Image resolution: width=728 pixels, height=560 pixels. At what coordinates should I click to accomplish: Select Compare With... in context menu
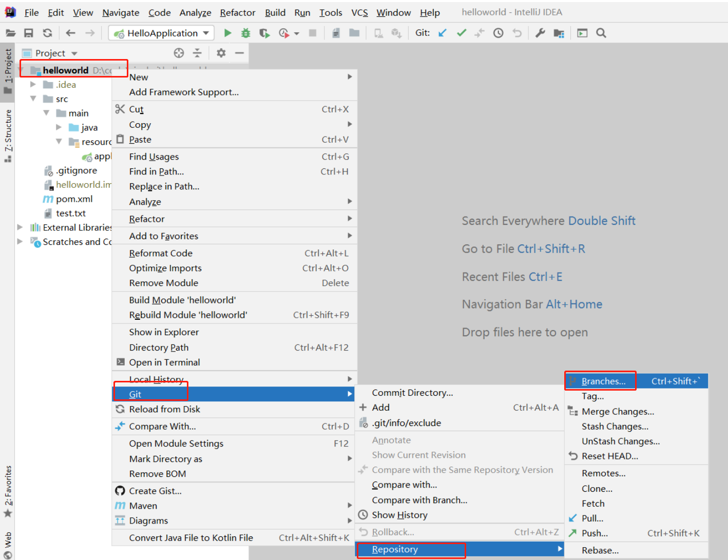pyautogui.click(x=235, y=426)
